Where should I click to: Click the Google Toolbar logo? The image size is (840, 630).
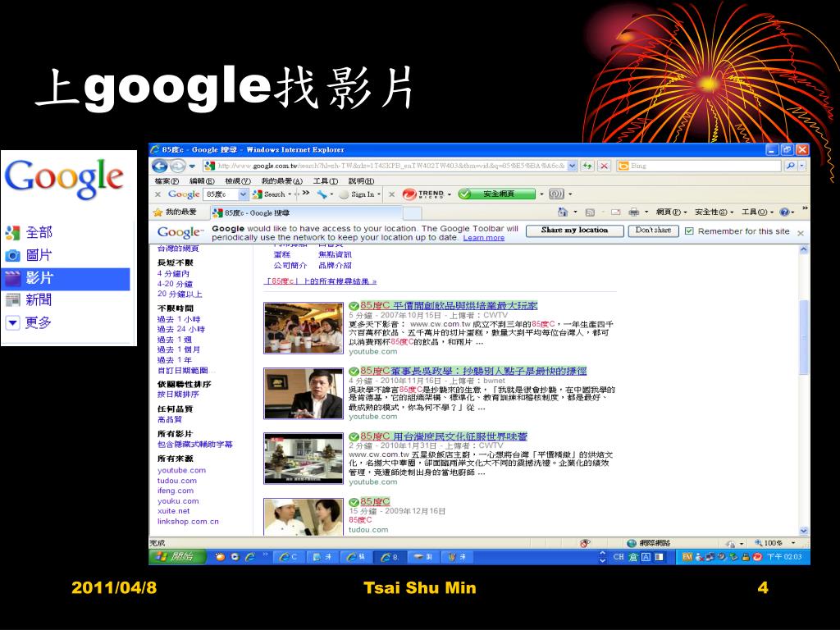[x=183, y=194]
